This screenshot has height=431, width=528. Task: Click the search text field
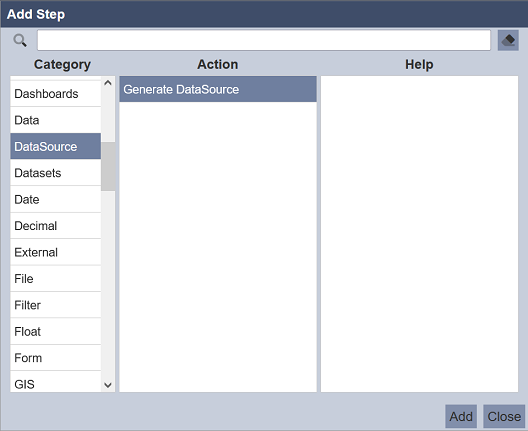[x=264, y=40]
